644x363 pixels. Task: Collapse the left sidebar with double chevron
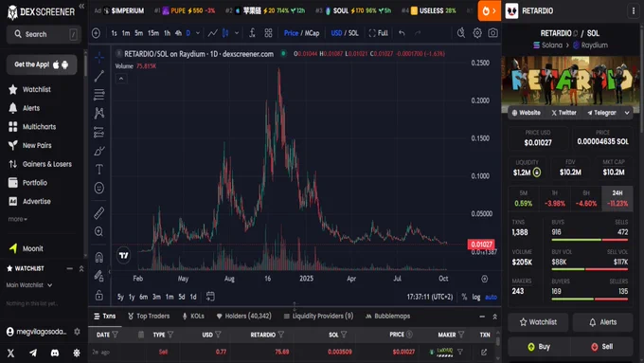tap(81, 7)
